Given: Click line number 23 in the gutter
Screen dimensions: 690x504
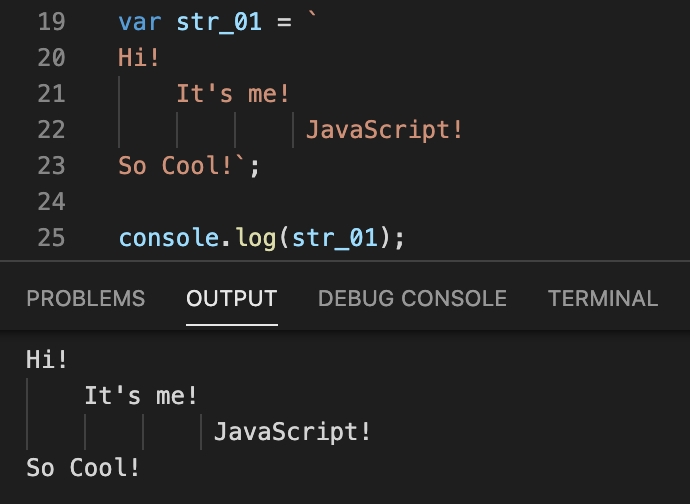Looking at the screenshot, I should (x=51, y=166).
